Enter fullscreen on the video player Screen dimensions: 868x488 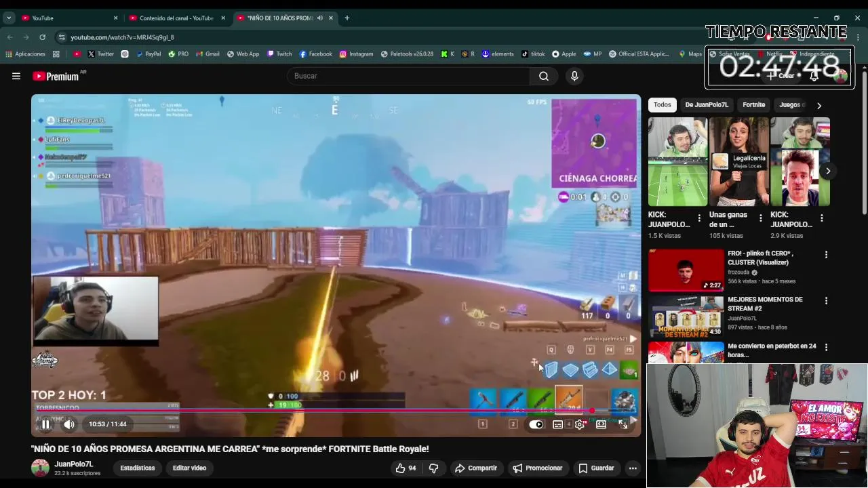pyautogui.click(x=623, y=424)
